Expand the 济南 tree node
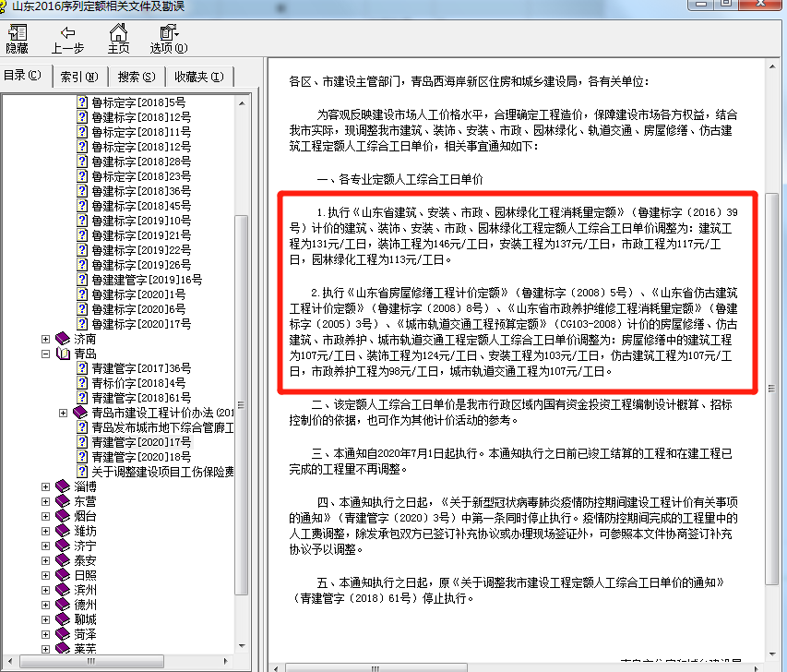This screenshot has width=787, height=672. pyautogui.click(x=46, y=339)
